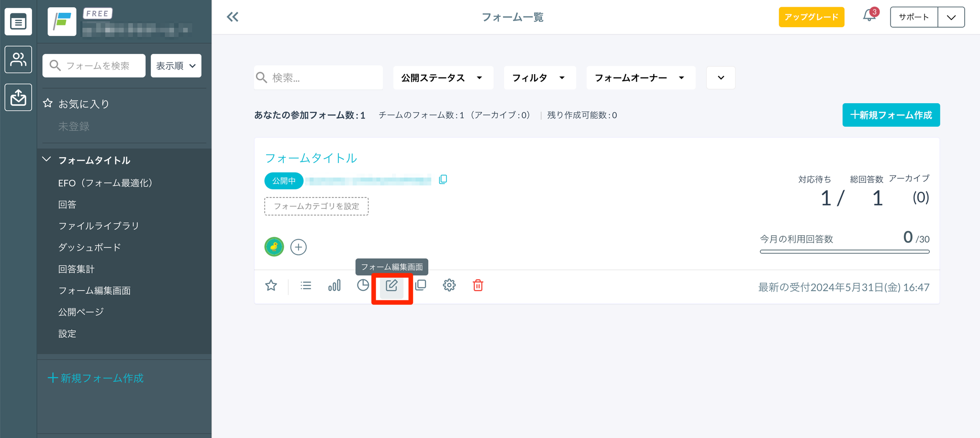
Task: Click the 対応待ち count 1
Action: 826,198
